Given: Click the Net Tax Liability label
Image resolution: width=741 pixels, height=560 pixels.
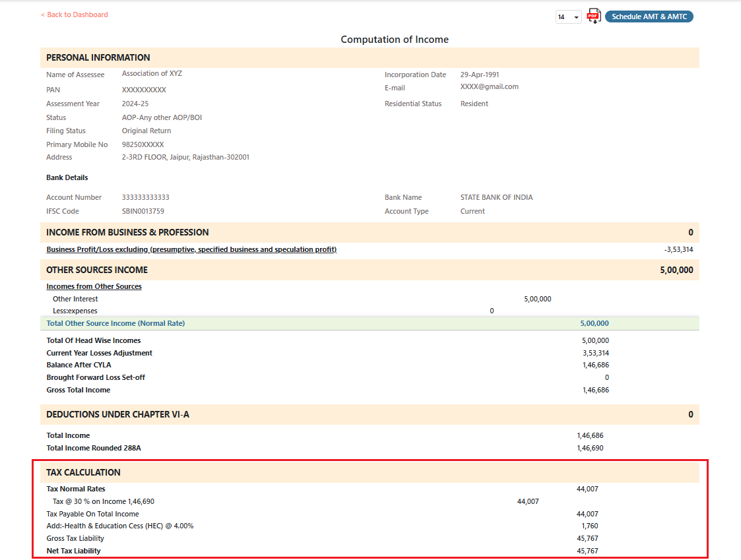Looking at the screenshot, I should point(73,551).
